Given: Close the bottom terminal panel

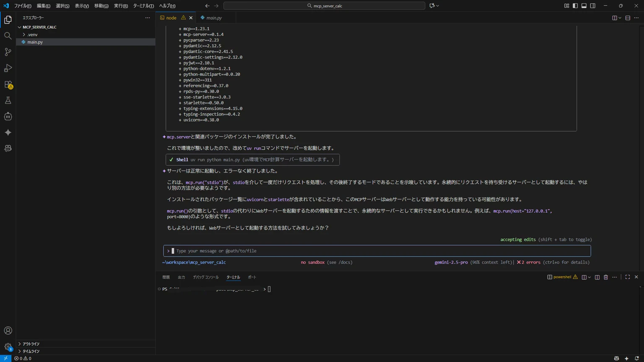Looking at the screenshot, I should click(636, 277).
